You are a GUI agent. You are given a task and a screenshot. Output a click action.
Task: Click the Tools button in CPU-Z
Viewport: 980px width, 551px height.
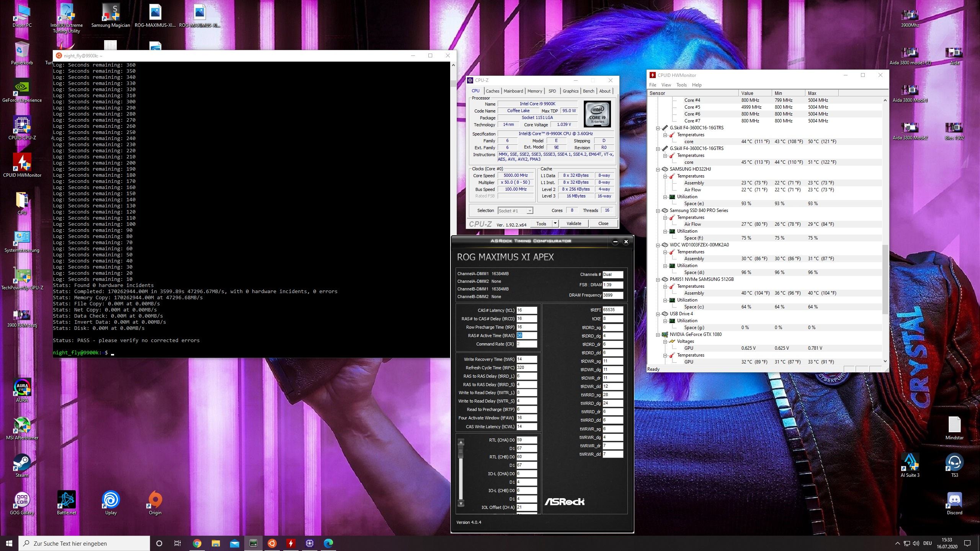tap(541, 224)
